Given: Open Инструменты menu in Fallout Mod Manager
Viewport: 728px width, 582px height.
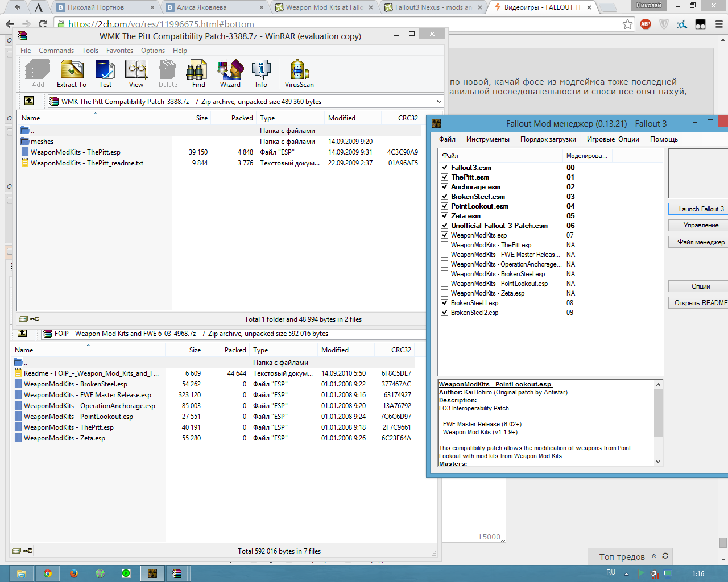Looking at the screenshot, I should [488, 139].
